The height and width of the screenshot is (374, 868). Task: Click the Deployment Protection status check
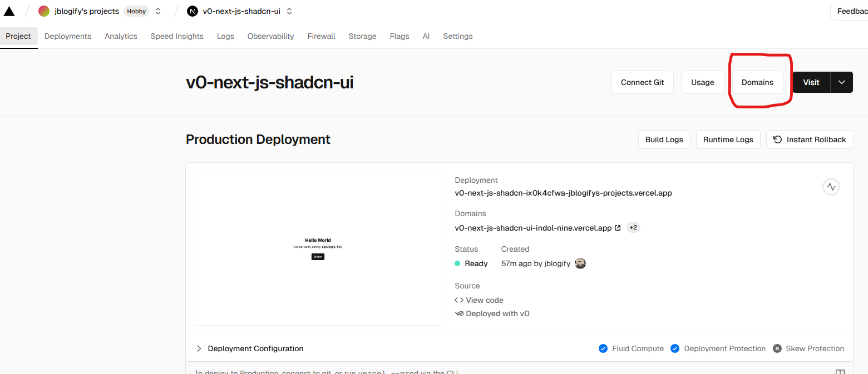coord(675,348)
